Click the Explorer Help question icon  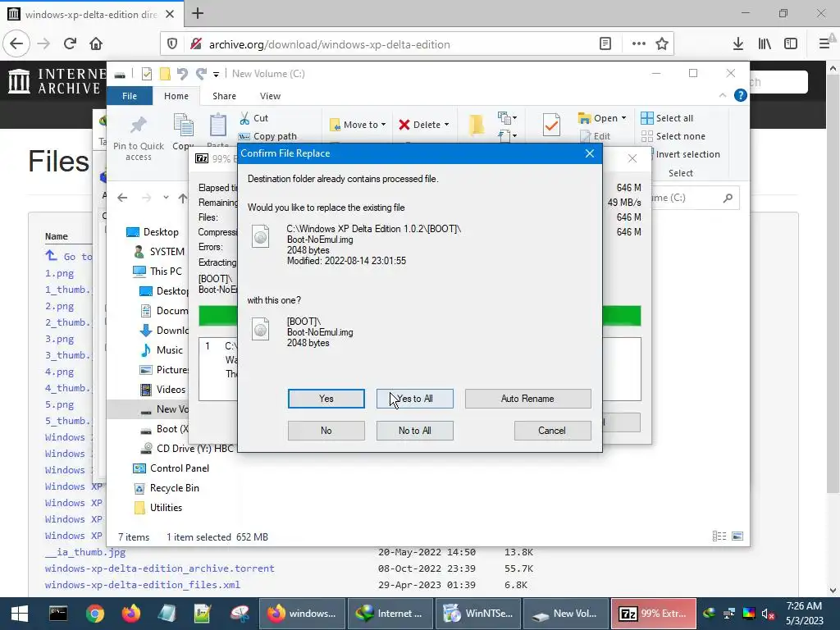(x=741, y=95)
